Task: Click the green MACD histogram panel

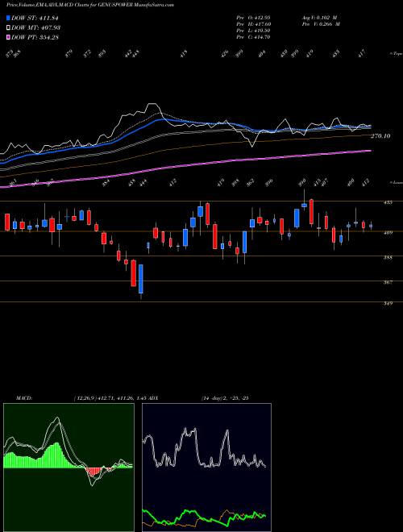Action: pos(69,468)
